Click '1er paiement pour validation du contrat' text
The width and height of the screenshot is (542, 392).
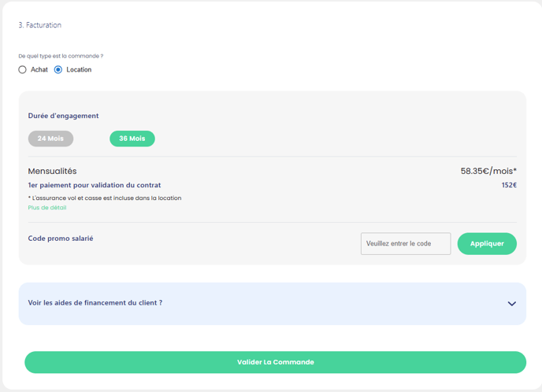(95, 186)
